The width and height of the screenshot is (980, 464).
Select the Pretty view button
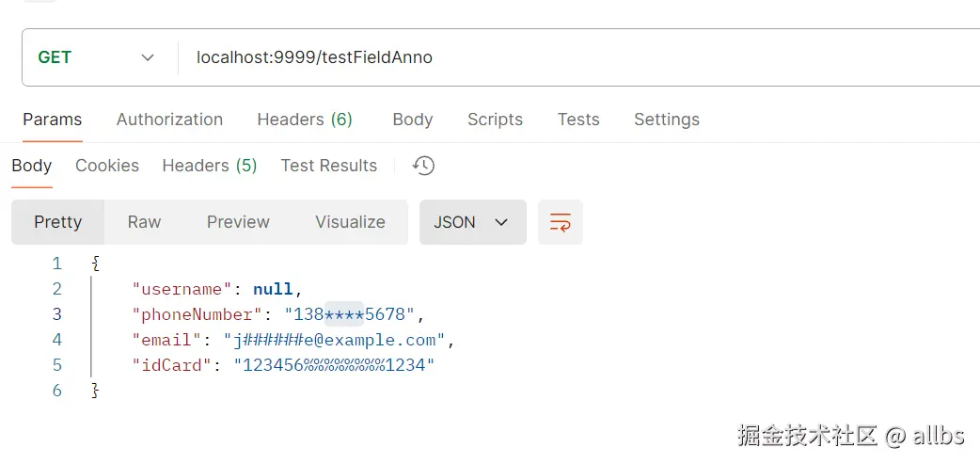click(58, 222)
